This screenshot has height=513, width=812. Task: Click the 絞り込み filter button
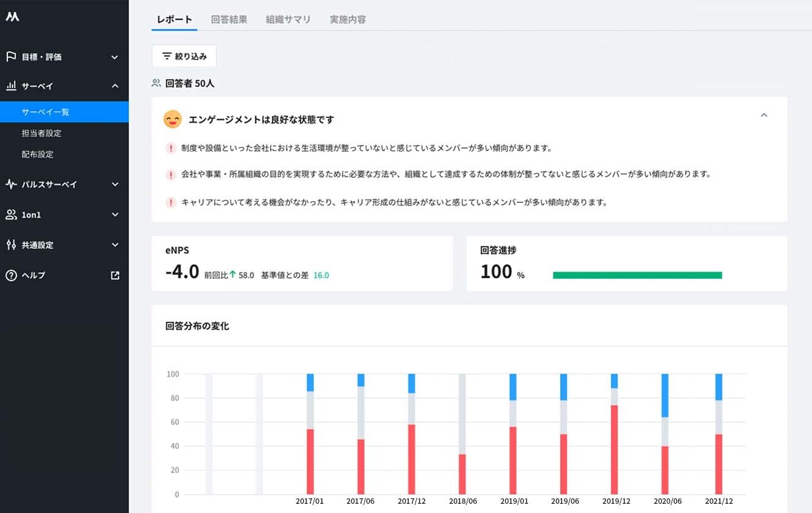[184, 56]
